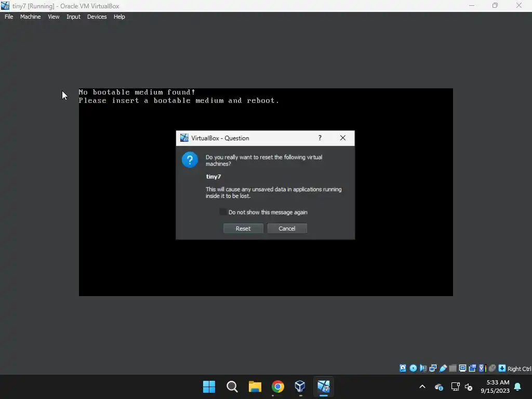Click the "No bootable medium found!" line

(x=137, y=92)
